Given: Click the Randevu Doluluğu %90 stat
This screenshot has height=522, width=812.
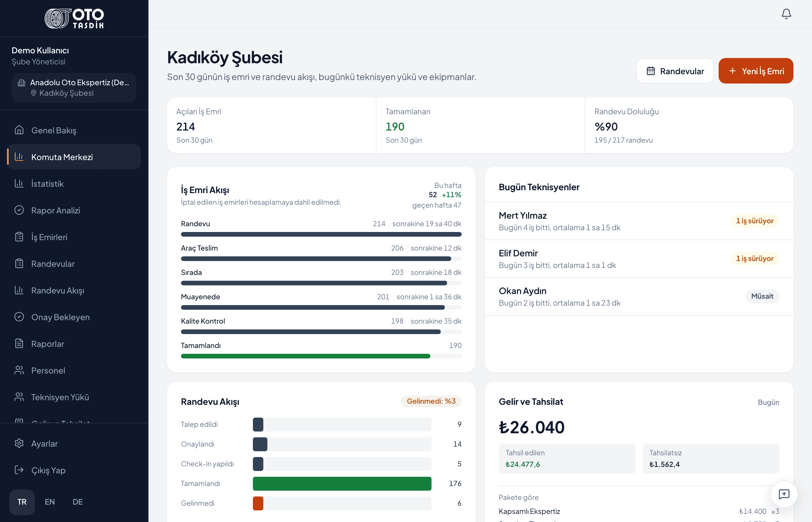Looking at the screenshot, I should coord(689,125).
